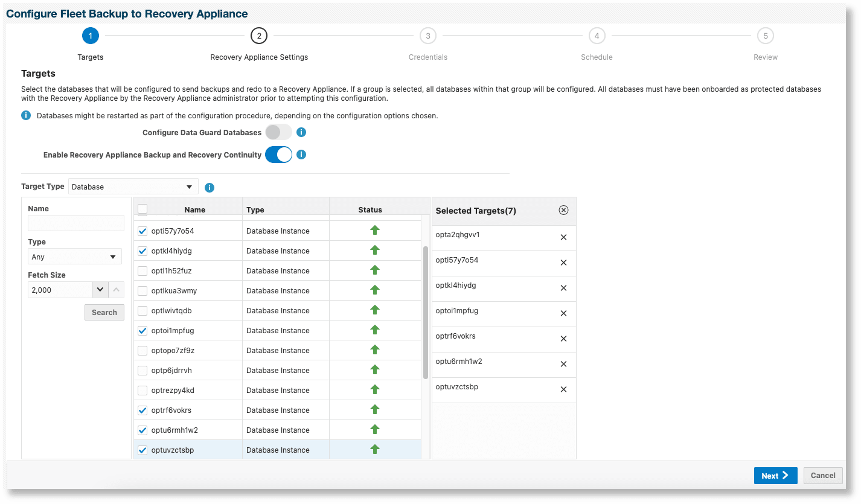Check the optlkua3wmy database checkbox
This screenshot has height=504, width=861.
pos(142,291)
